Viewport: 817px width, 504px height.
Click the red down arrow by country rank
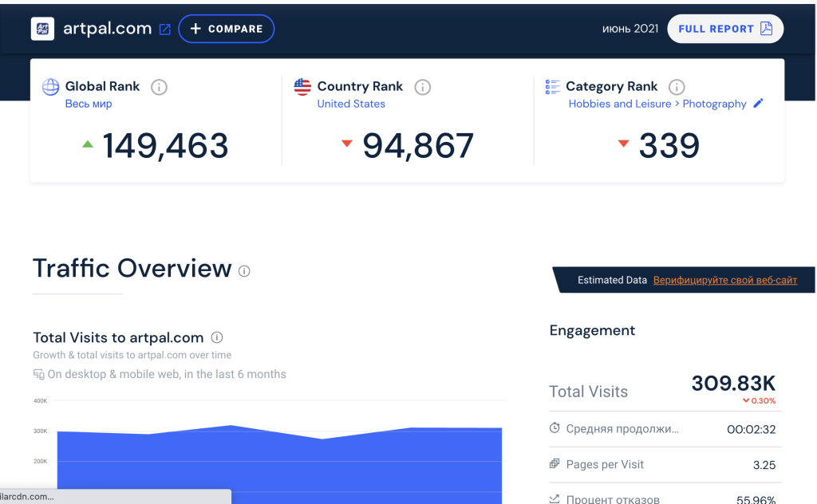346,144
